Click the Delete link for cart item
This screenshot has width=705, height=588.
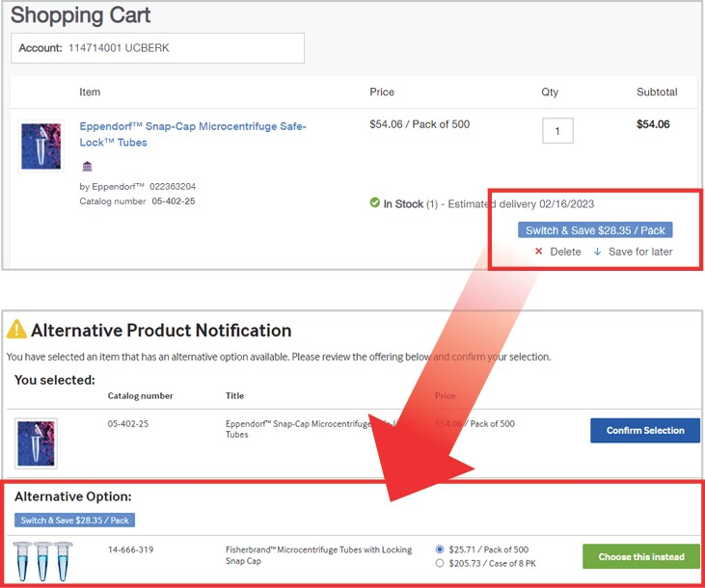point(565,252)
